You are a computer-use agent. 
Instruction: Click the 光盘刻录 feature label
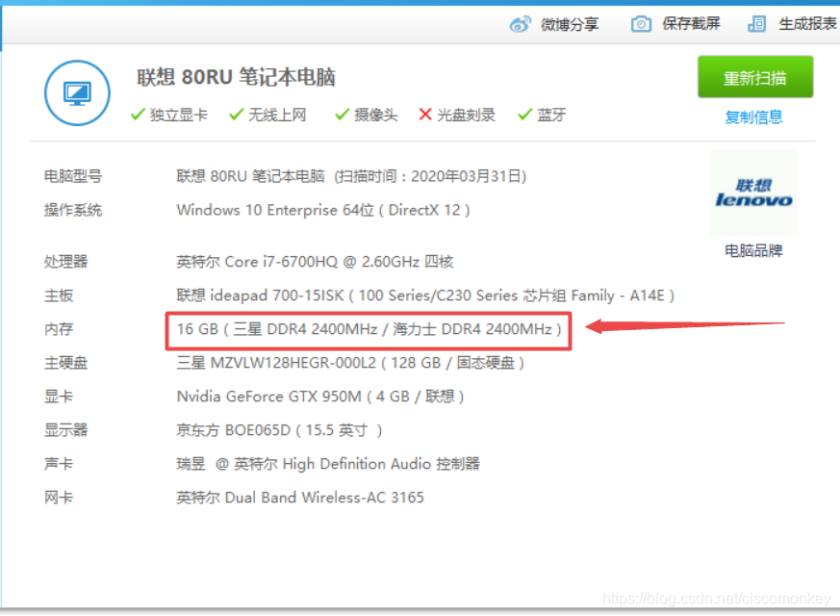466,115
